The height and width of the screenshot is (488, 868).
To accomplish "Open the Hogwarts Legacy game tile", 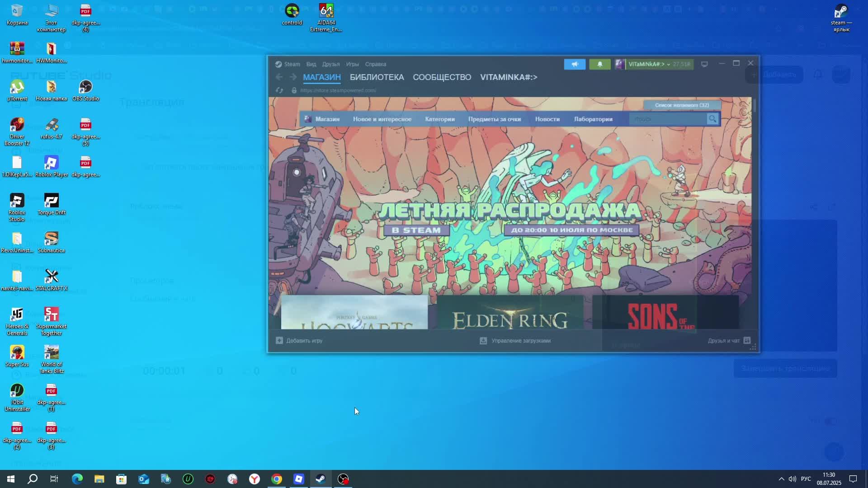I will [x=354, y=312].
